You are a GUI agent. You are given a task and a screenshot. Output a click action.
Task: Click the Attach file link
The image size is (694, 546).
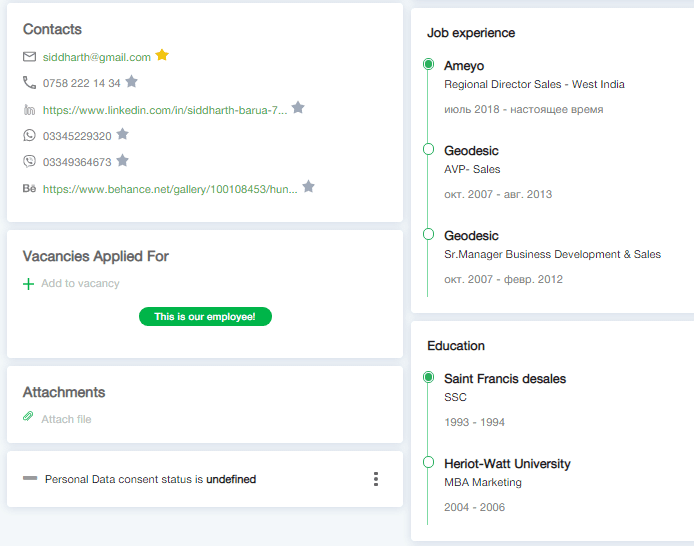(66, 419)
